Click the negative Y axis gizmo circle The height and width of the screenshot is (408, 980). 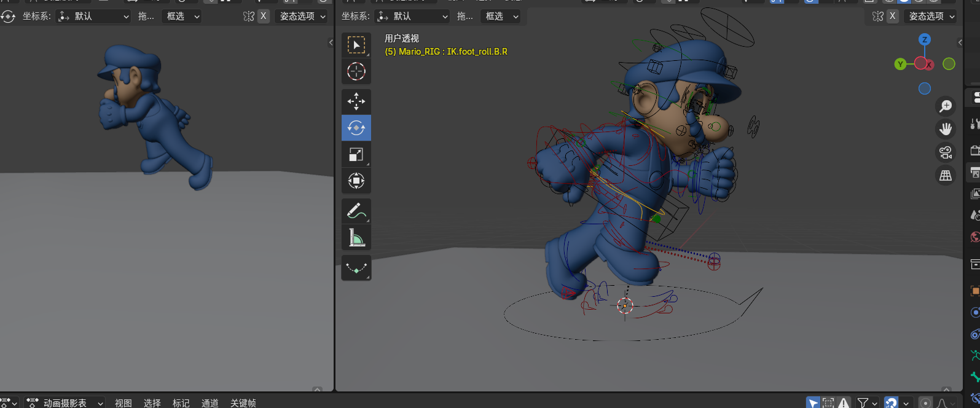tap(949, 64)
